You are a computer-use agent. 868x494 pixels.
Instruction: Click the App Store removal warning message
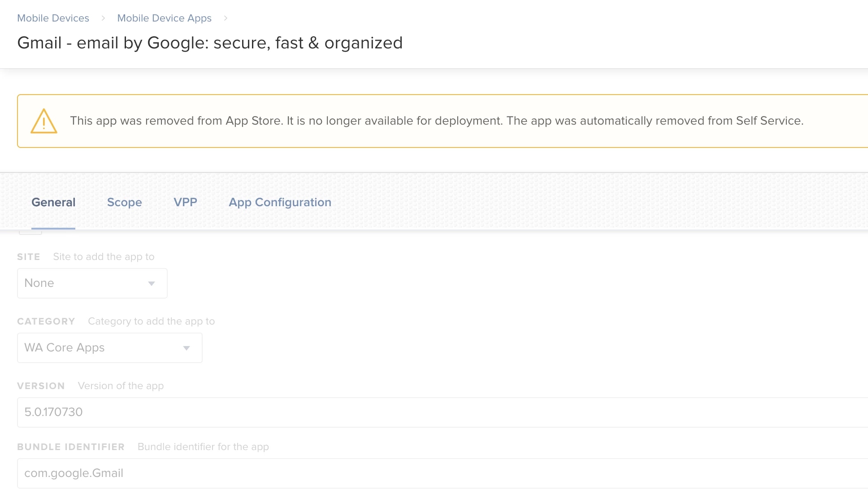[436, 121]
